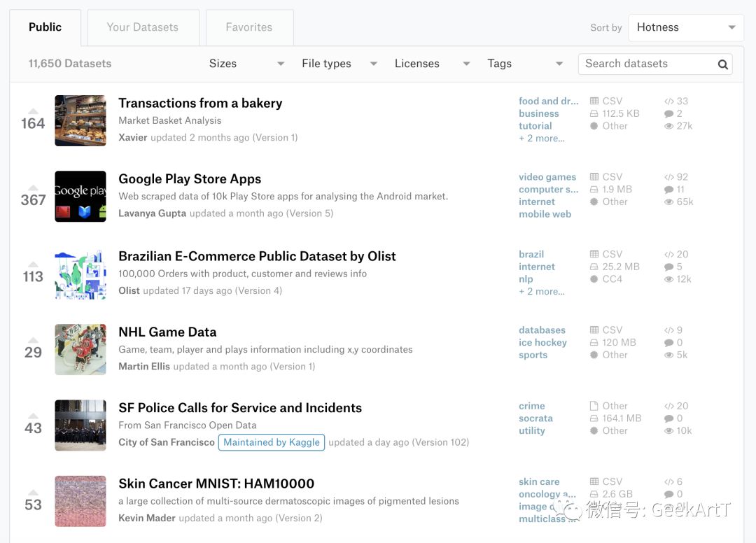756x543 pixels.
Task: Click comments icon for bakery dataset
Action: [x=668, y=113]
